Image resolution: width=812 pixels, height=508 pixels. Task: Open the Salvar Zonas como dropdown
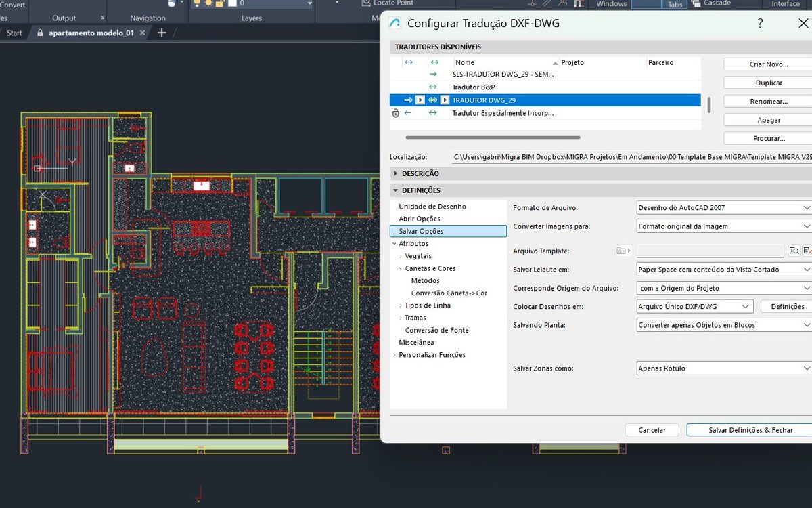click(x=724, y=368)
